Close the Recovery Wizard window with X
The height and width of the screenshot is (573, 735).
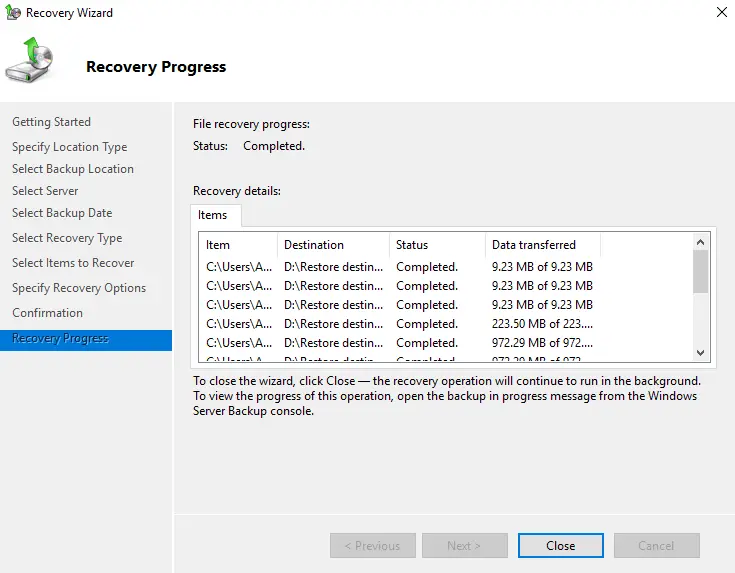(721, 13)
